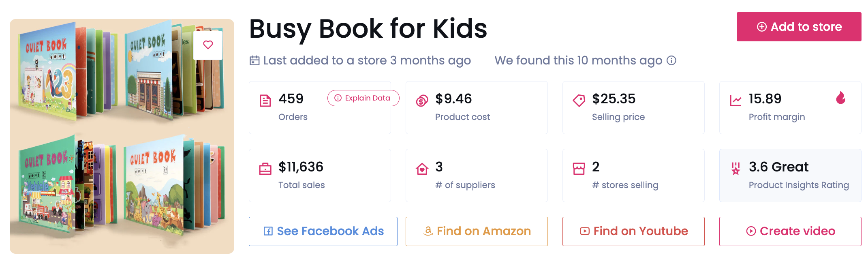Click the info icon beside 'found this 10 months ago'
This screenshot has height=257, width=868.
tap(671, 61)
